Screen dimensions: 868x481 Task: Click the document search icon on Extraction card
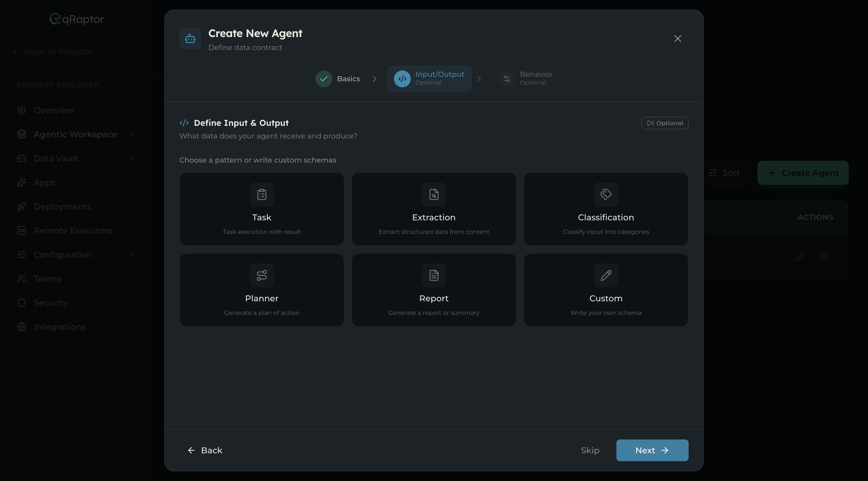coord(434,194)
